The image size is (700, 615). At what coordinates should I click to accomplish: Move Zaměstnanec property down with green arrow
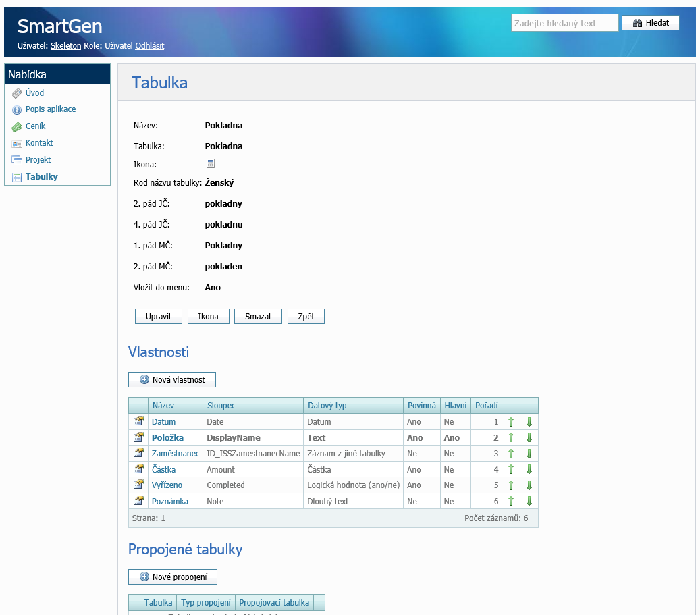(529, 454)
